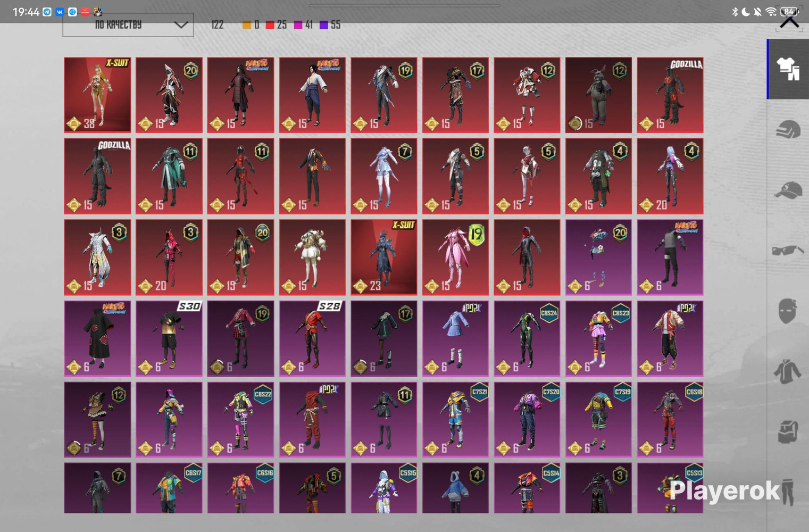Select the black suit outfit with orange gloves
The width and height of the screenshot is (809, 532).
pyautogui.click(x=312, y=176)
